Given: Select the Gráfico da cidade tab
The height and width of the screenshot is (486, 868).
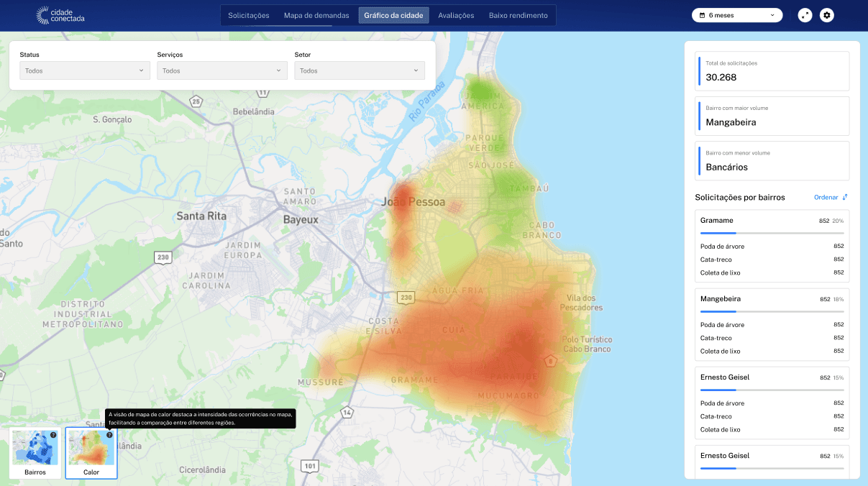Looking at the screenshot, I should click(x=394, y=15).
